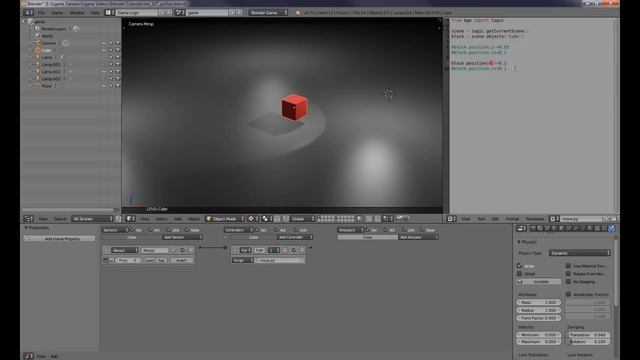Open the Mouse sensor type dropdown
This screenshot has height=360, width=640.
pos(124,250)
